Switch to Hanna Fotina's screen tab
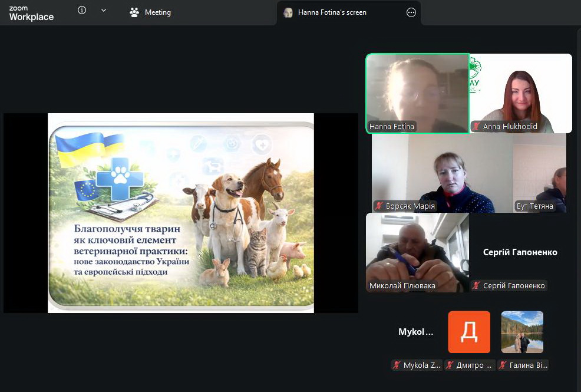581x392 pixels. pos(332,12)
